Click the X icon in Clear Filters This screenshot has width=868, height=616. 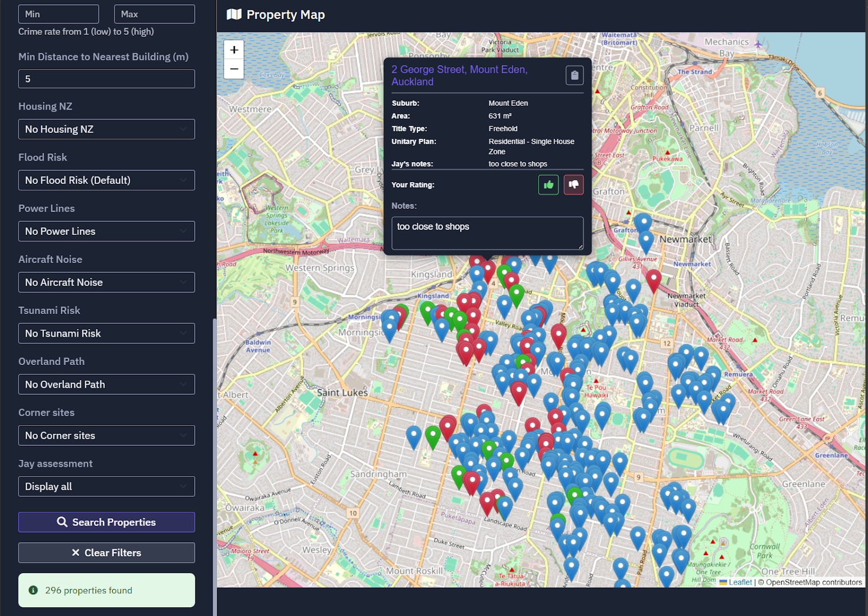[75, 553]
